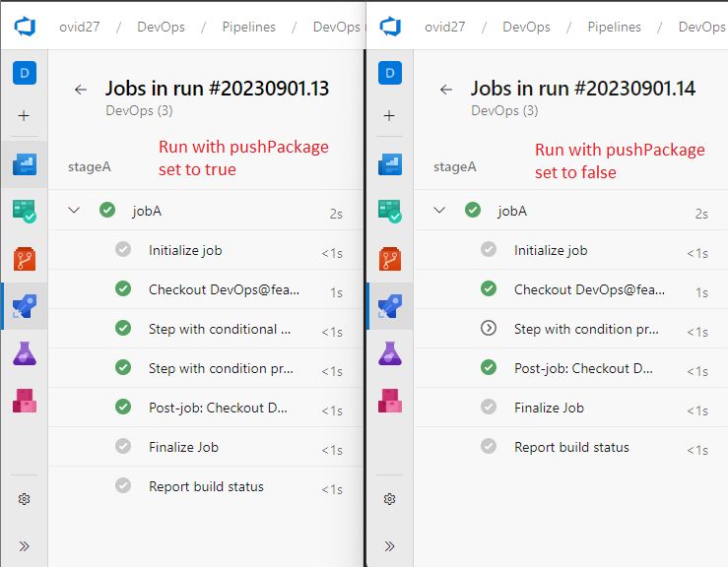
Task: Open project settings gear in the right window
Action: pyautogui.click(x=389, y=499)
